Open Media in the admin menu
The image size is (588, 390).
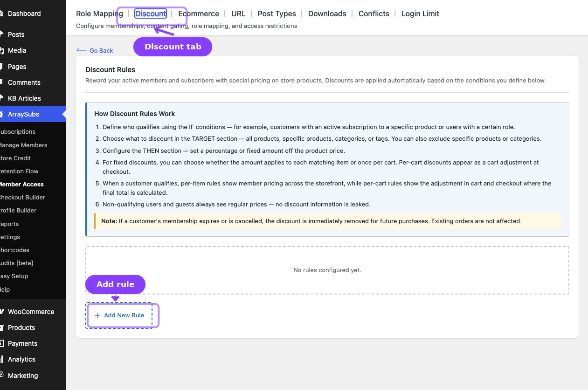pos(33,50)
